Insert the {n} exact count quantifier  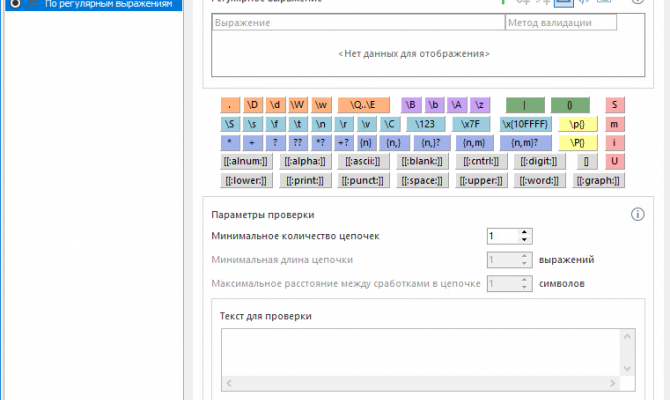(x=366, y=143)
